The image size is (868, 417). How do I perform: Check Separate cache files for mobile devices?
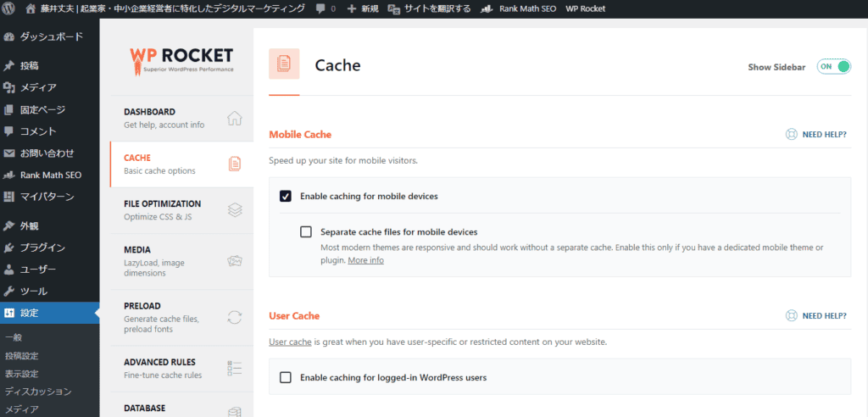[306, 231]
